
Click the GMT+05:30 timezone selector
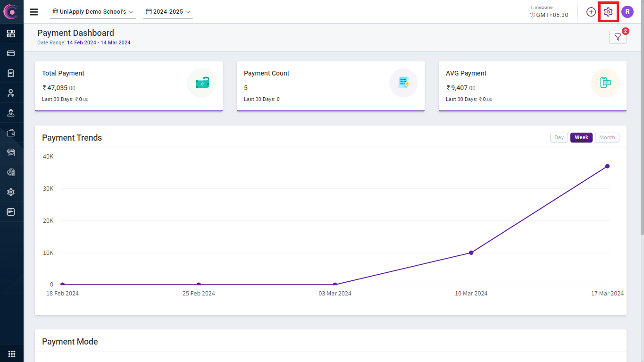tap(549, 15)
